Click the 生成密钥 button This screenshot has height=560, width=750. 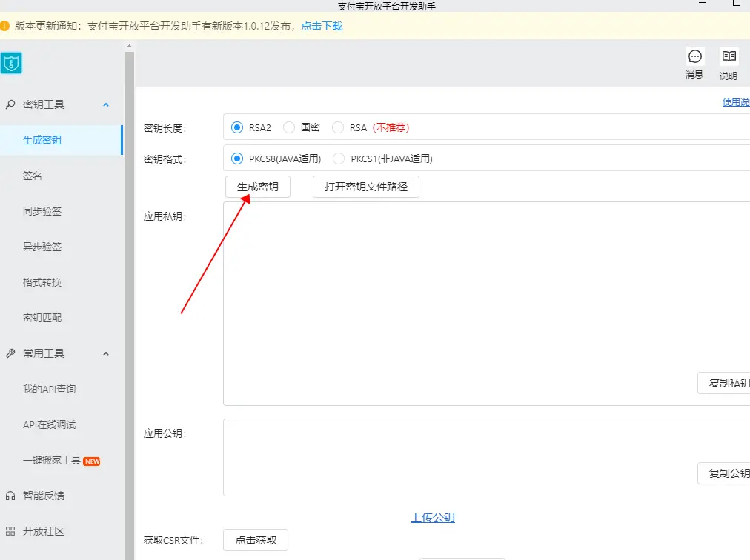click(258, 187)
